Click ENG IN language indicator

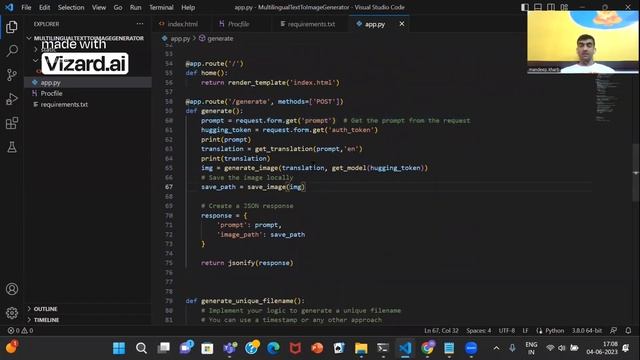(531, 348)
